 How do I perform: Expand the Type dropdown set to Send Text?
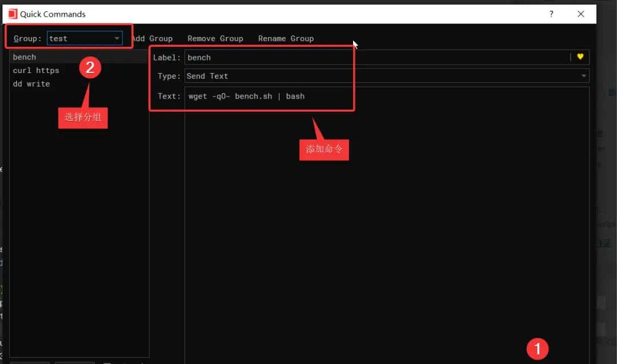pos(386,76)
